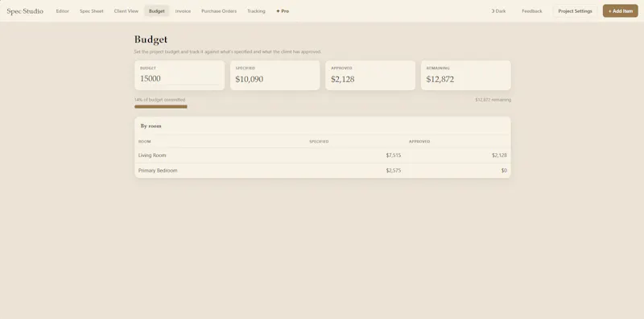Click the budget amount input field
The height and width of the screenshot is (319, 644).
(x=180, y=78)
